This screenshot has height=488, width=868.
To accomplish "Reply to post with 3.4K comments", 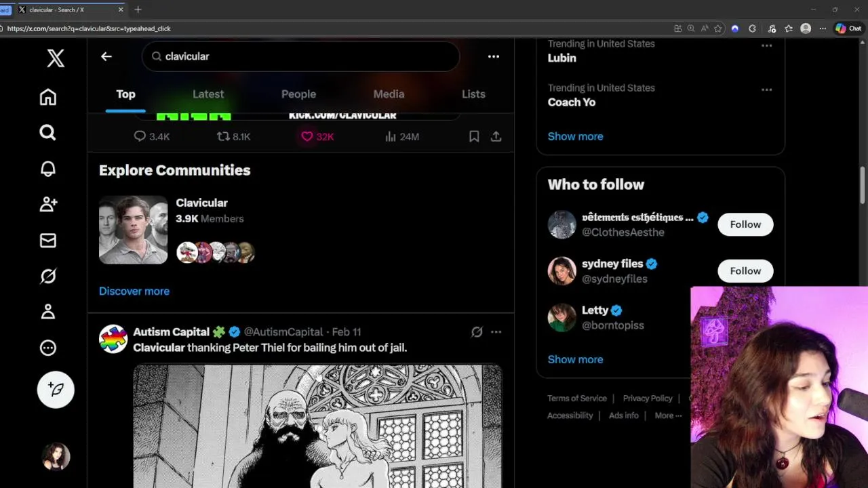I will point(152,136).
